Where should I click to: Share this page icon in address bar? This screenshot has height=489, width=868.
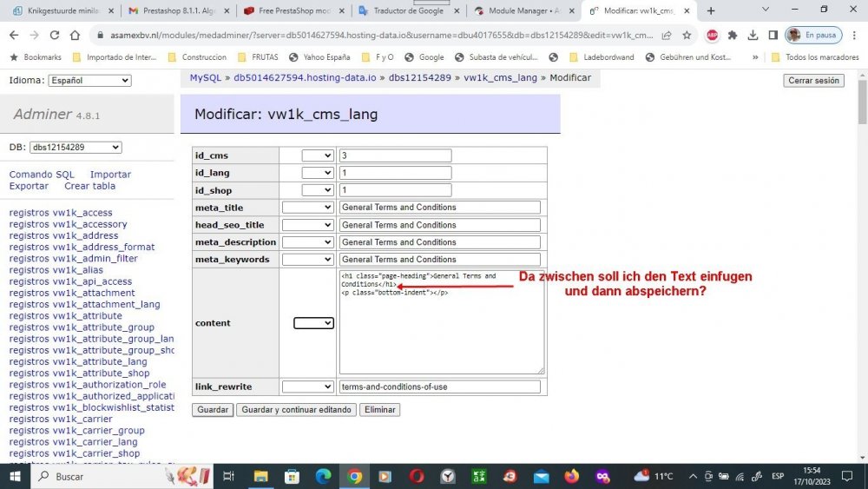tap(667, 35)
